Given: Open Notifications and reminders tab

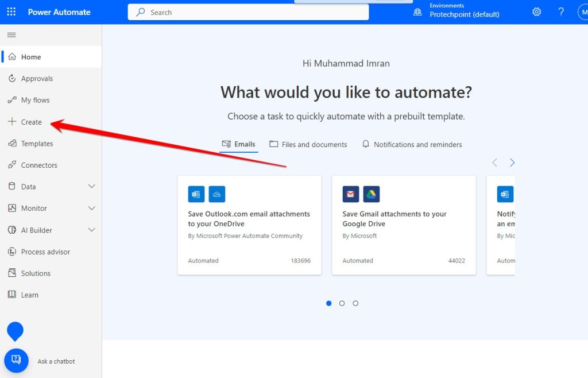Looking at the screenshot, I should (412, 144).
